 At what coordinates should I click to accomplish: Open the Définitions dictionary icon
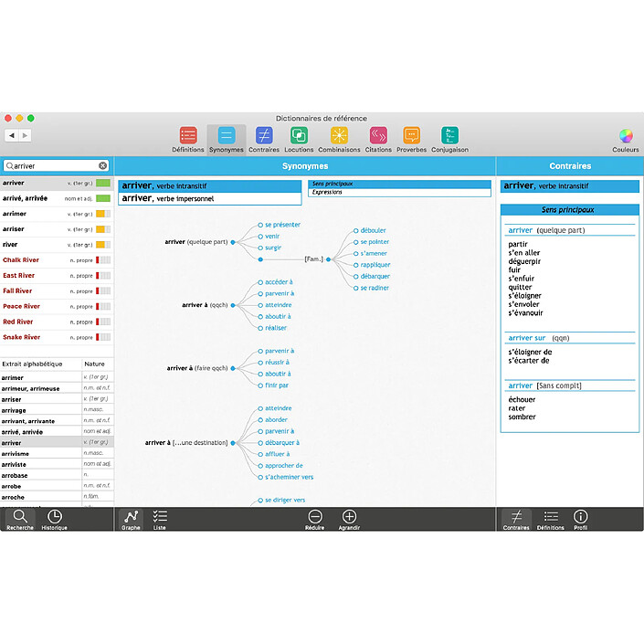coord(188,136)
